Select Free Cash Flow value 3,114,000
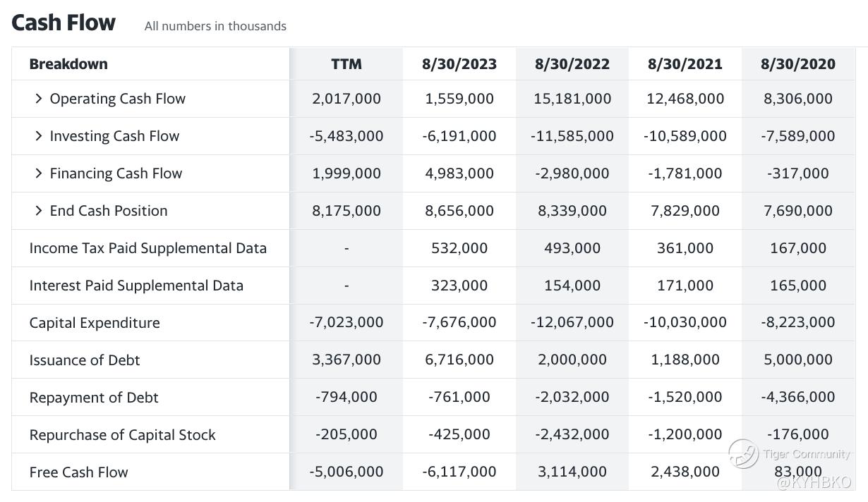Screen dimensions: 868x502 coord(572,472)
